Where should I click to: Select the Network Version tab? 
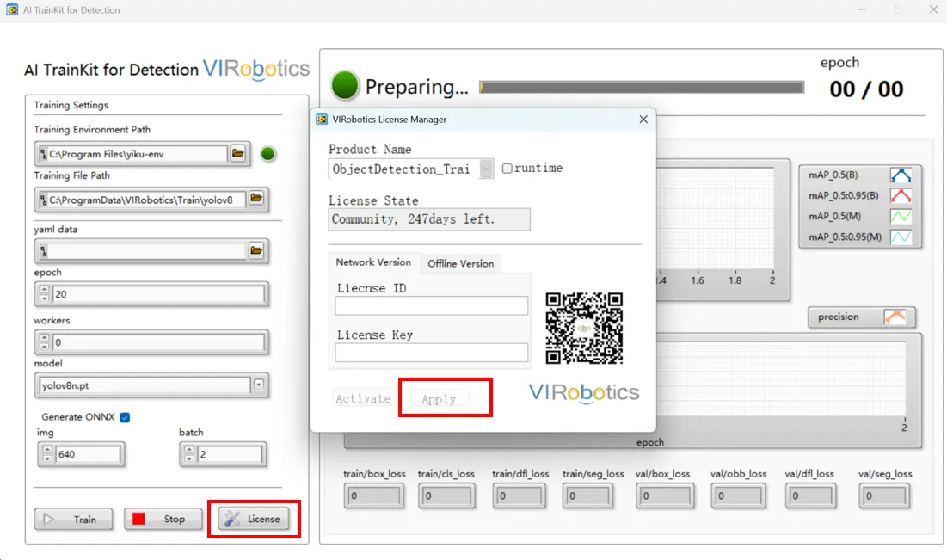[373, 262]
